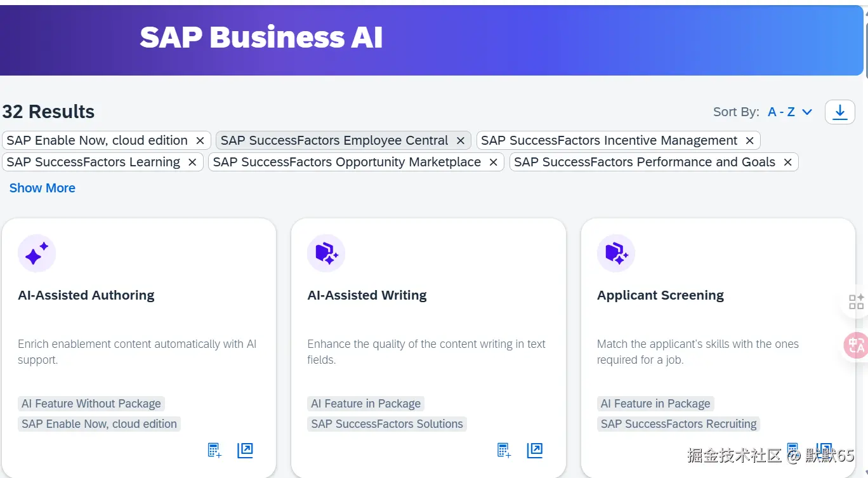868x478 pixels.
Task: Click the SAP Enable Now, cloud edition tag
Action: click(99, 424)
